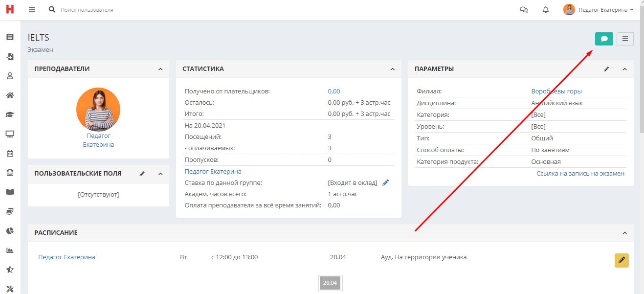
Task: Open the area chart icon in sidebar
Action: click(10, 250)
